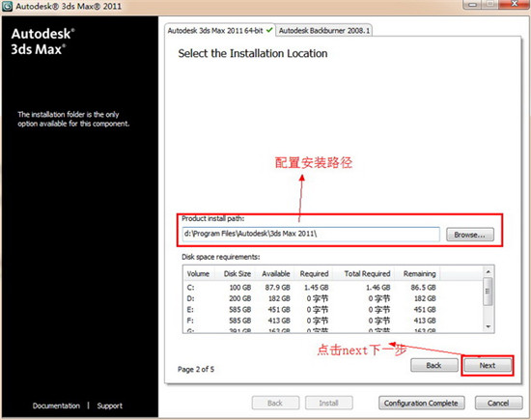This screenshot has width=531, height=420.
Task: Click the Volume column header
Action: pos(199,273)
